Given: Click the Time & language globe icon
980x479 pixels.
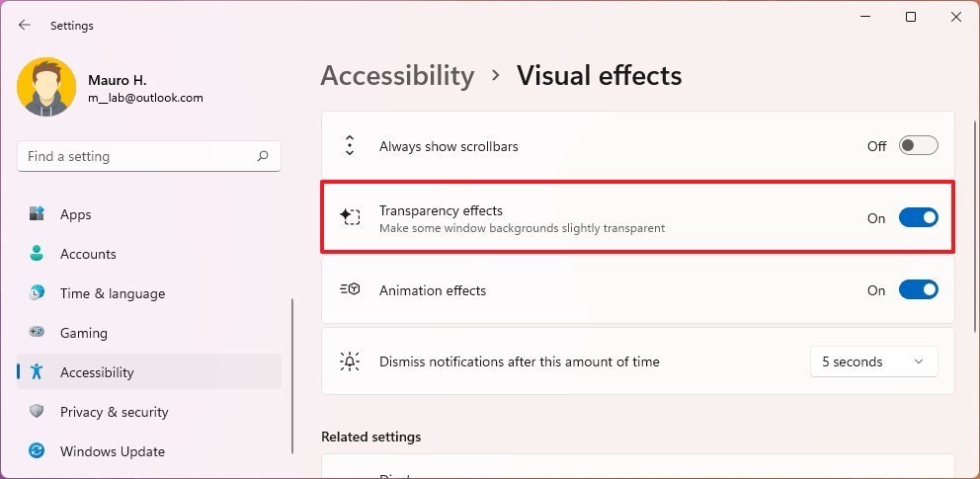Looking at the screenshot, I should [37, 292].
